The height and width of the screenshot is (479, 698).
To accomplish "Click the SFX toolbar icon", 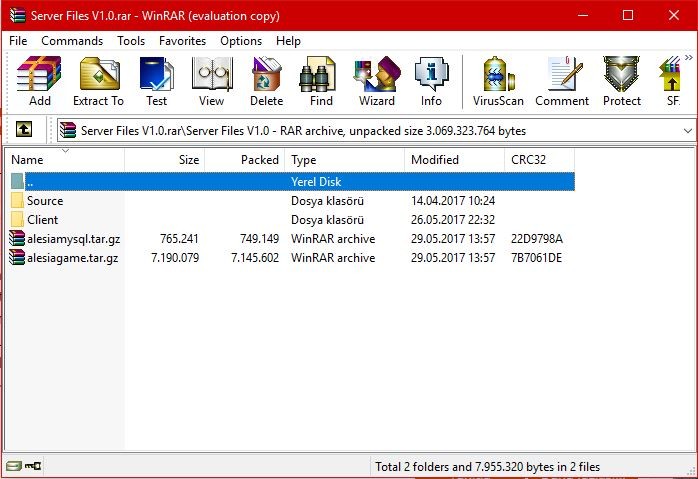I will (672, 81).
